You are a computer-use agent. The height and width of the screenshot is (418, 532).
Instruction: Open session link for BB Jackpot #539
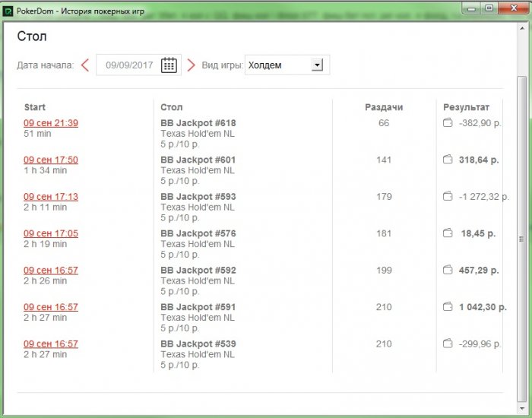point(51,344)
